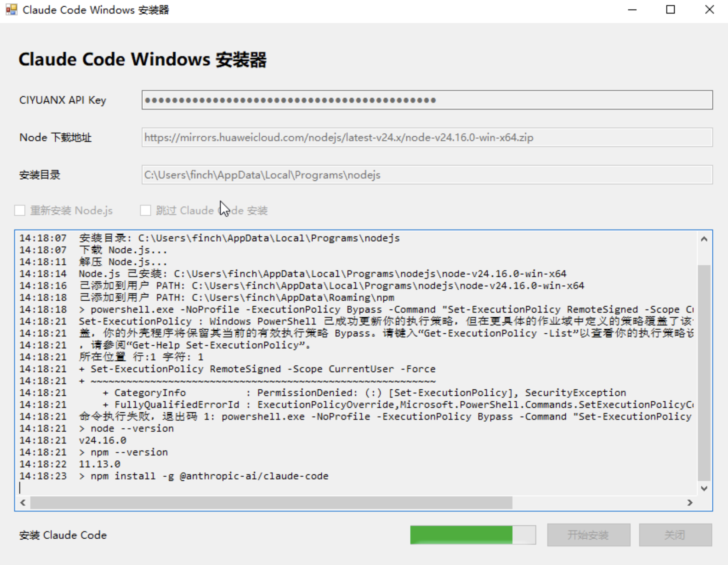Click the 'Claude Code Windows 安装器' heading

point(143,59)
